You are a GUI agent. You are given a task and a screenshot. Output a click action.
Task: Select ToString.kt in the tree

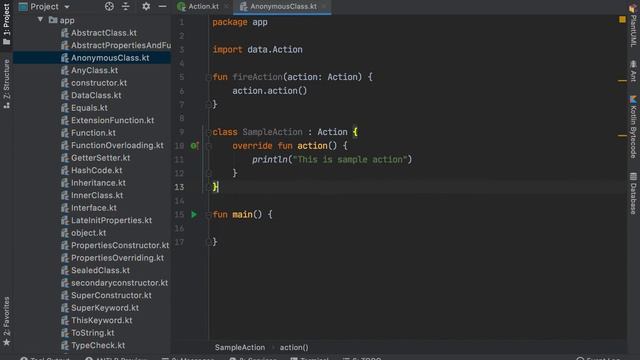click(x=92, y=333)
